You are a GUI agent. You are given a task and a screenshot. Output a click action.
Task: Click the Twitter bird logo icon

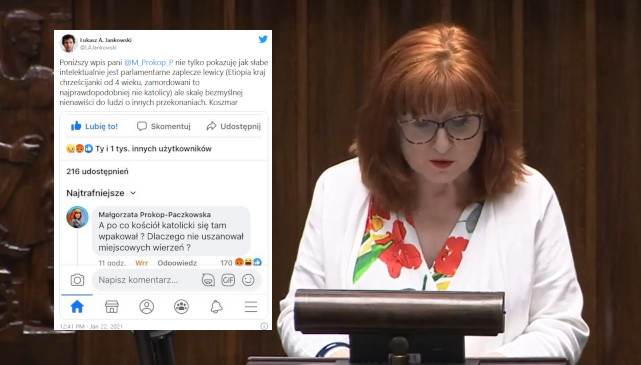(x=263, y=39)
